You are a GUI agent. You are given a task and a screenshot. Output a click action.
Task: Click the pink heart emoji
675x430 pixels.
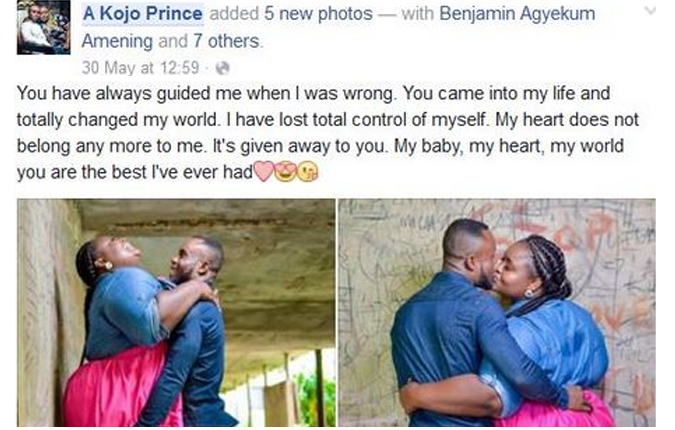pyautogui.click(x=263, y=171)
